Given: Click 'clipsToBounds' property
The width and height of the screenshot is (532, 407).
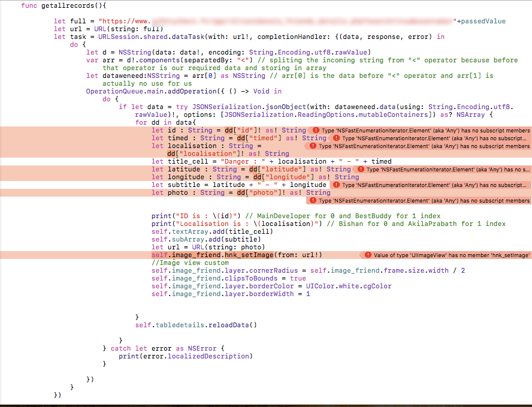Looking at the screenshot, I should pyautogui.click(x=251, y=279).
